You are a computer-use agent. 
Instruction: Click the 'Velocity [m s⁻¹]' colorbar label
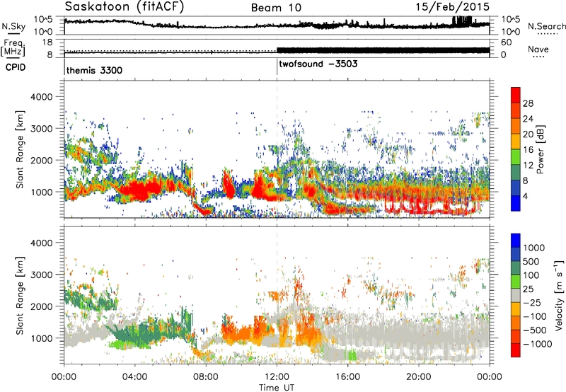tap(559, 295)
